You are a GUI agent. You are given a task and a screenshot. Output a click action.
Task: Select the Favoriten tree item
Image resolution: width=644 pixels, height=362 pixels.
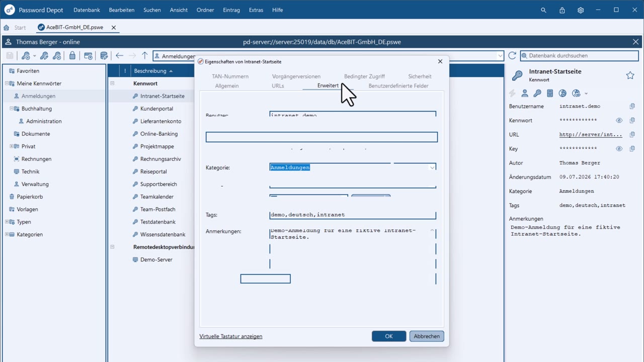[x=28, y=71]
